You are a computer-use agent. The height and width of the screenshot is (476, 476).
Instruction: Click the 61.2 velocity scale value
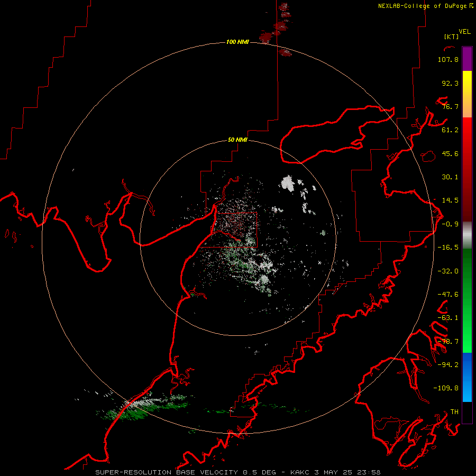click(450, 130)
